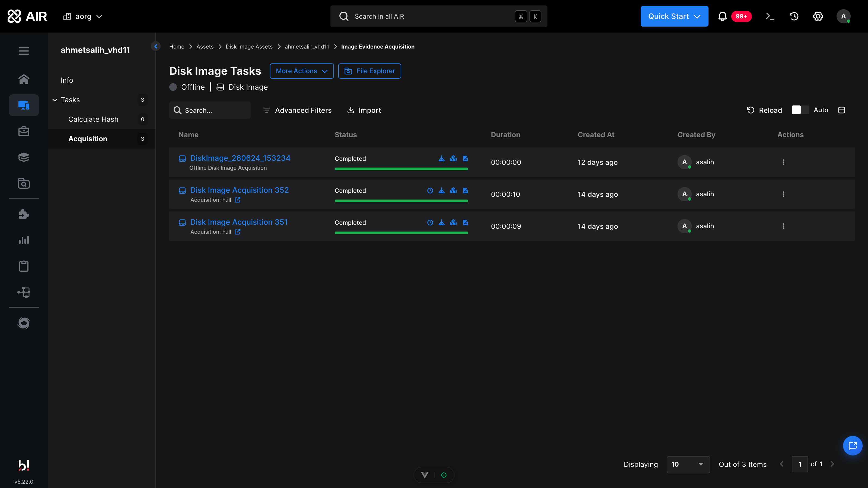Viewport: 868px width, 488px height.
Task: Open the More Actions dropdown
Action: pyautogui.click(x=302, y=71)
